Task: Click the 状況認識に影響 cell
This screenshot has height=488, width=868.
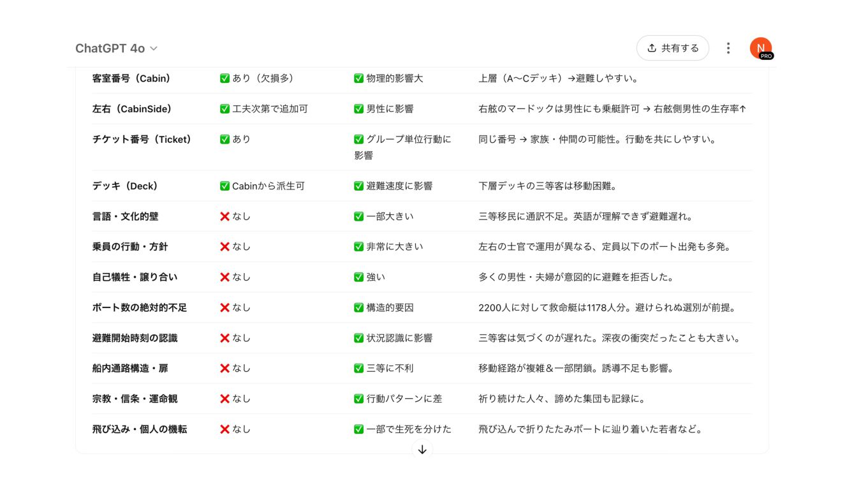Action: pos(394,338)
